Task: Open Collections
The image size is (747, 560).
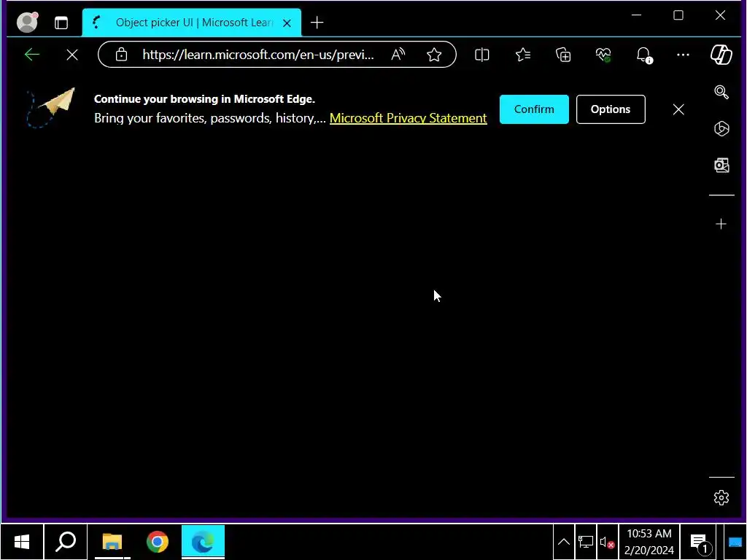Action: click(563, 55)
